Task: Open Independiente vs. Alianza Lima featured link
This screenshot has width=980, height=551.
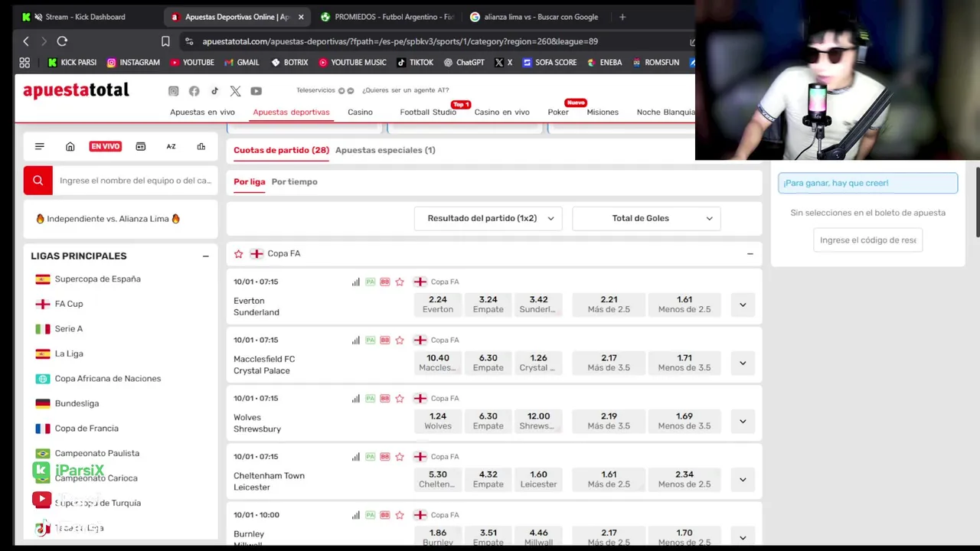Action: (108, 219)
